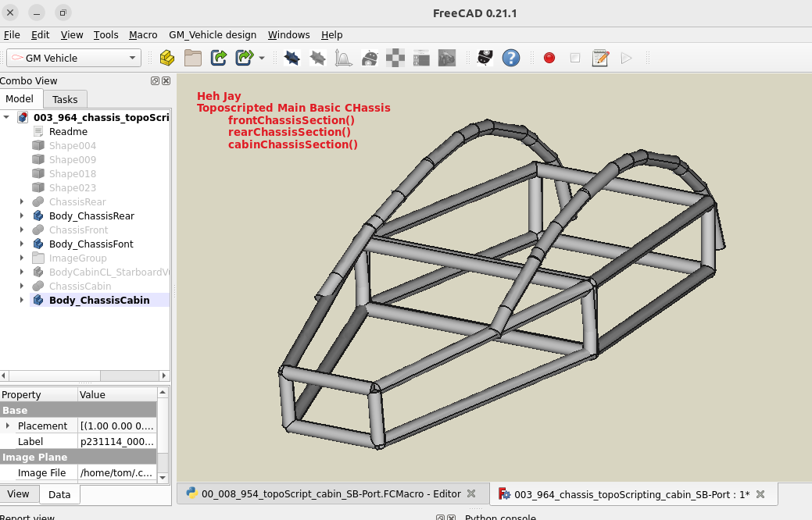Switch to the Tasks tab
This screenshot has width=812, height=520.
[x=65, y=99]
